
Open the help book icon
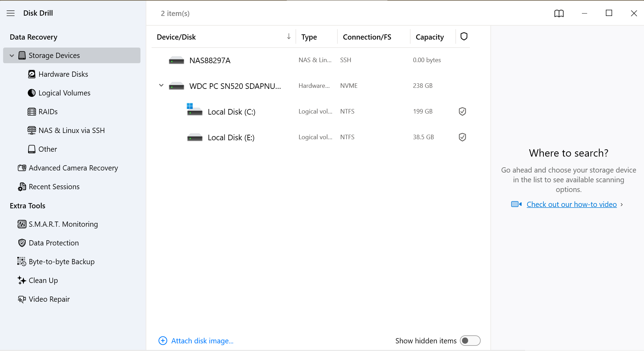559,14
